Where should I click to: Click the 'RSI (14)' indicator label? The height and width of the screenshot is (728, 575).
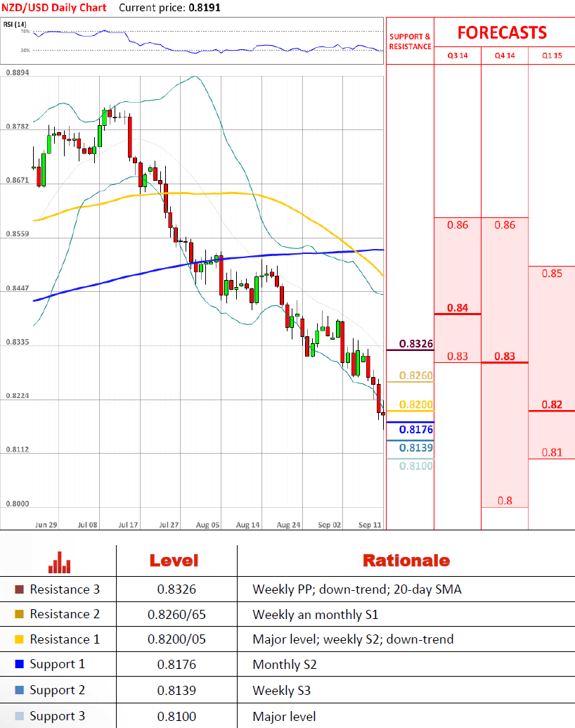pyautogui.click(x=15, y=24)
